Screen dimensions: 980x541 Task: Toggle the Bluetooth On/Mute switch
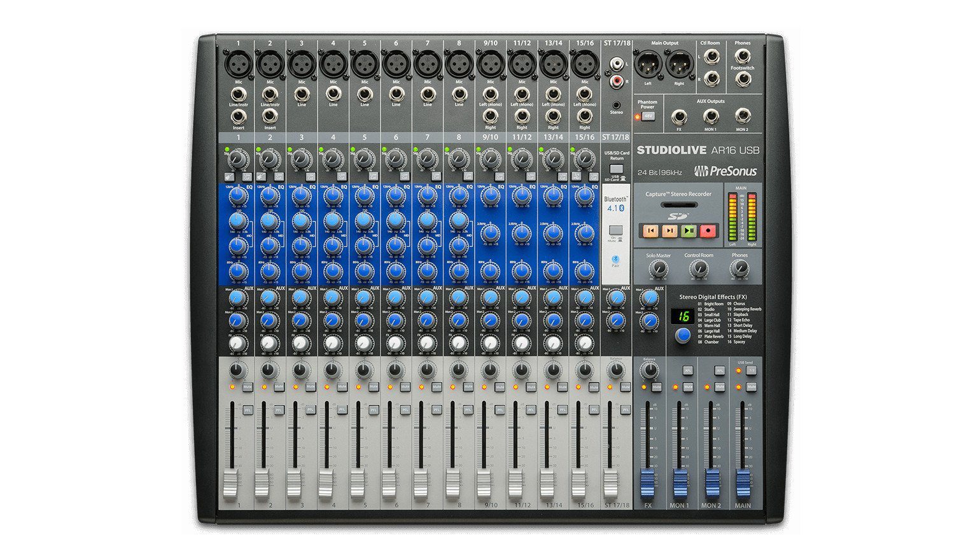click(x=615, y=230)
